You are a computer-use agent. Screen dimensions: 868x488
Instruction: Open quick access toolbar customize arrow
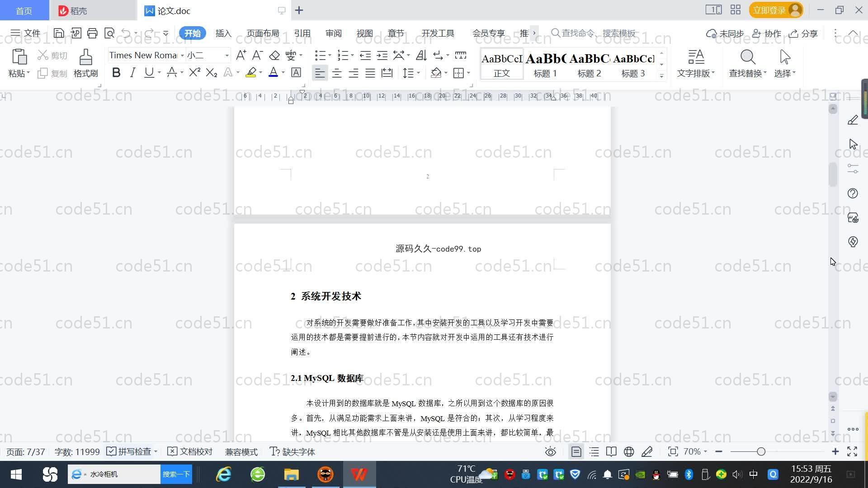tap(165, 33)
